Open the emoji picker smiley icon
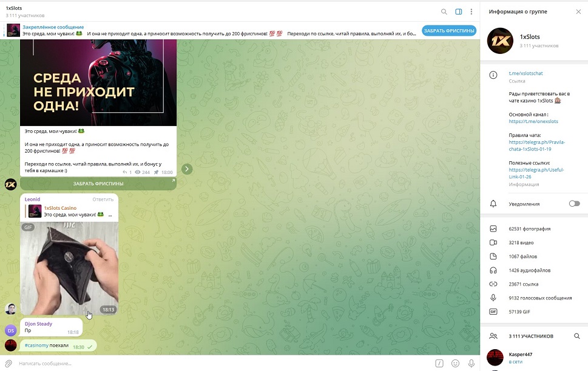The image size is (588, 371). (455, 363)
